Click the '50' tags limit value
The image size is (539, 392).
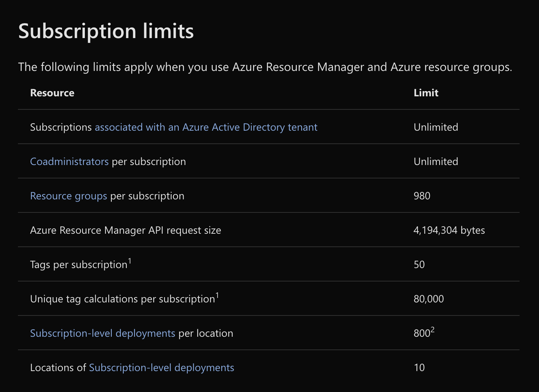pyautogui.click(x=419, y=265)
